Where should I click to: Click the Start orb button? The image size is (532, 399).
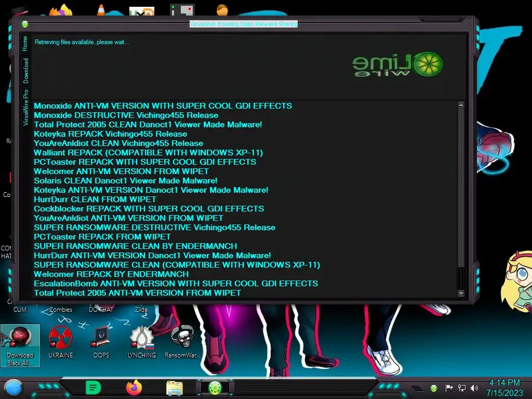[13, 388]
